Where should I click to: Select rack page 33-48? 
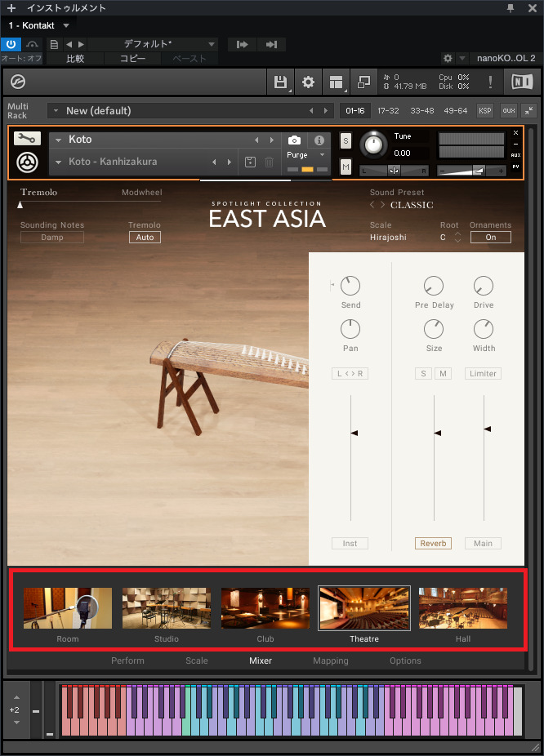tap(422, 111)
